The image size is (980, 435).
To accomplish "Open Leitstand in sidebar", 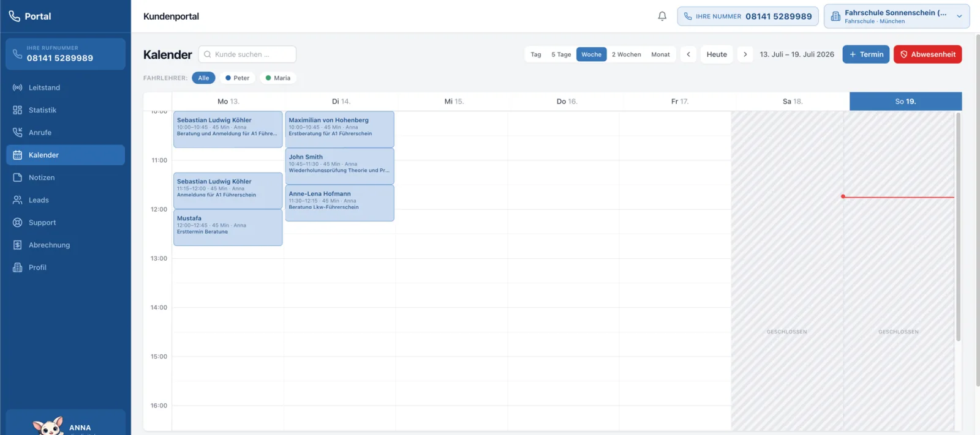I will pyautogui.click(x=66, y=87).
